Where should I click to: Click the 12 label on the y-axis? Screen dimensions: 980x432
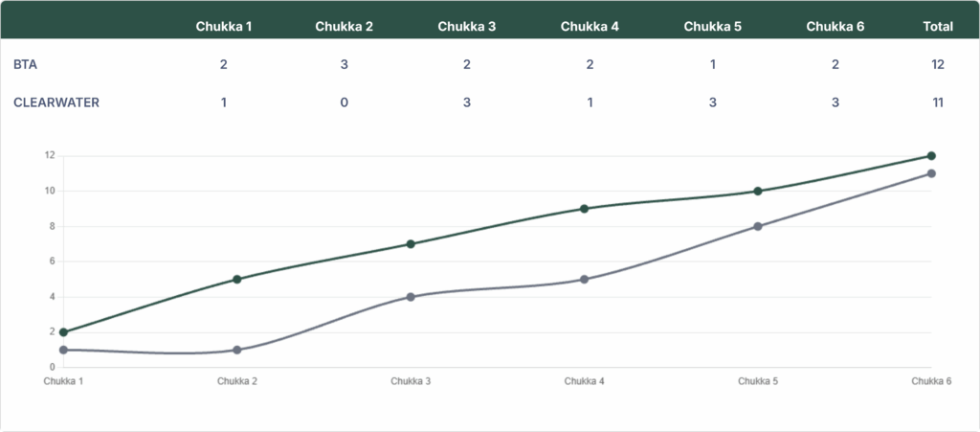coord(49,156)
